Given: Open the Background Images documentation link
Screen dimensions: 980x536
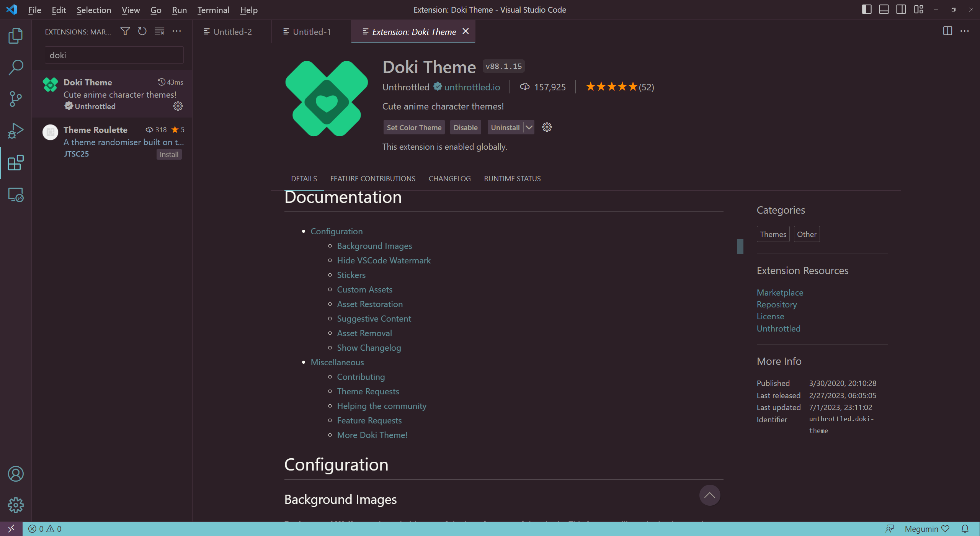Looking at the screenshot, I should coord(374,246).
